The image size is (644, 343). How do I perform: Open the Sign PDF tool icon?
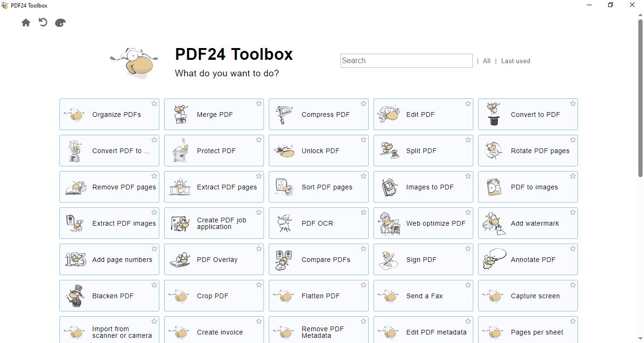pyautogui.click(x=389, y=260)
